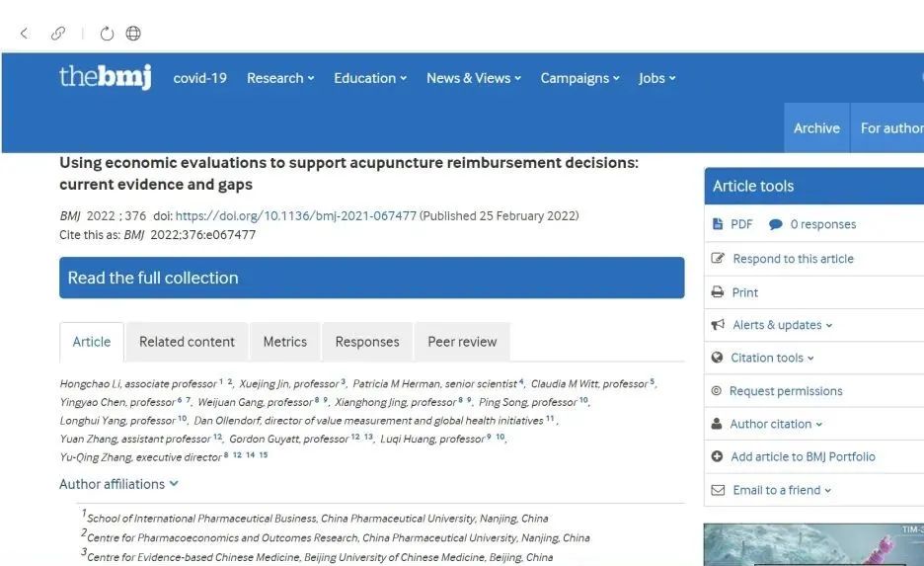924x566 pixels.
Task: Reload the page with refresh icon
Action: click(x=107, y=34)
